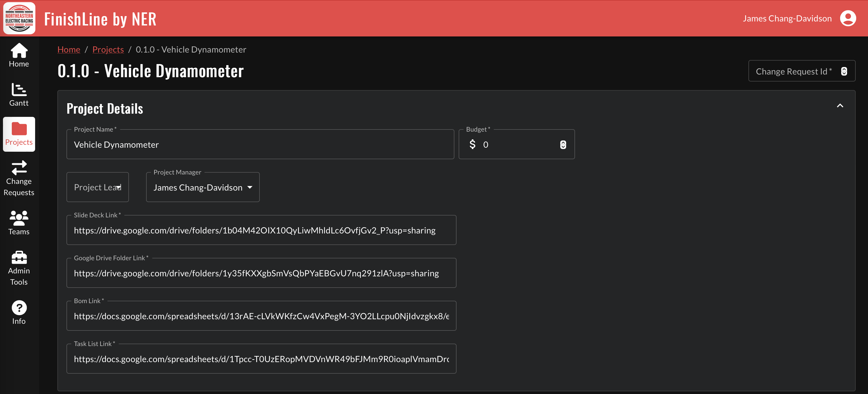Open the Info question mark icon

(x=19, y=307)
